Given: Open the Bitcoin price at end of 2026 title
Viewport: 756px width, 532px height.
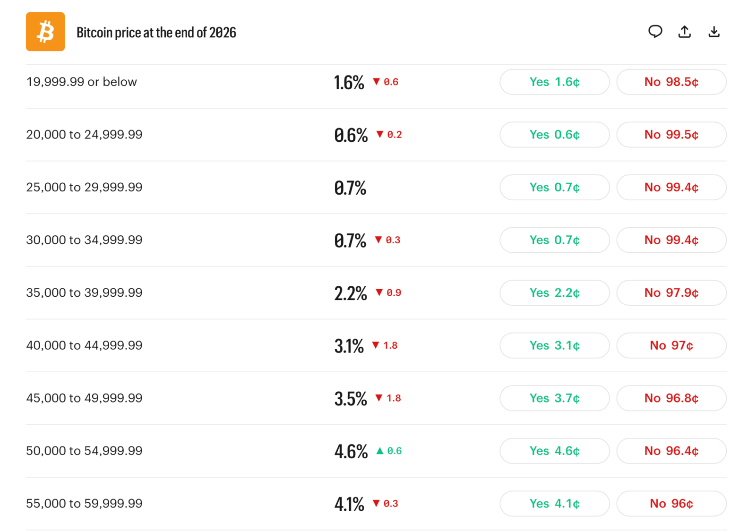Looking at the screenshot, I should click(x=156, y=32).
